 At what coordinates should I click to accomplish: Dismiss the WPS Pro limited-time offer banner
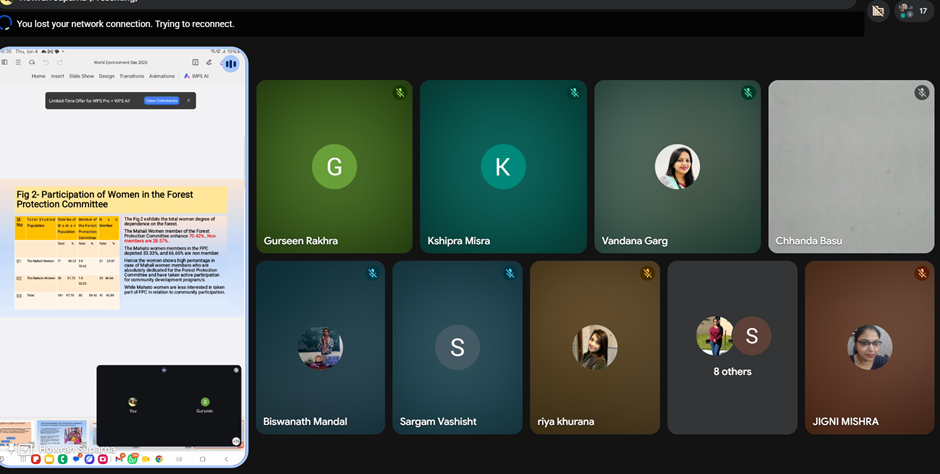[188, 101]
